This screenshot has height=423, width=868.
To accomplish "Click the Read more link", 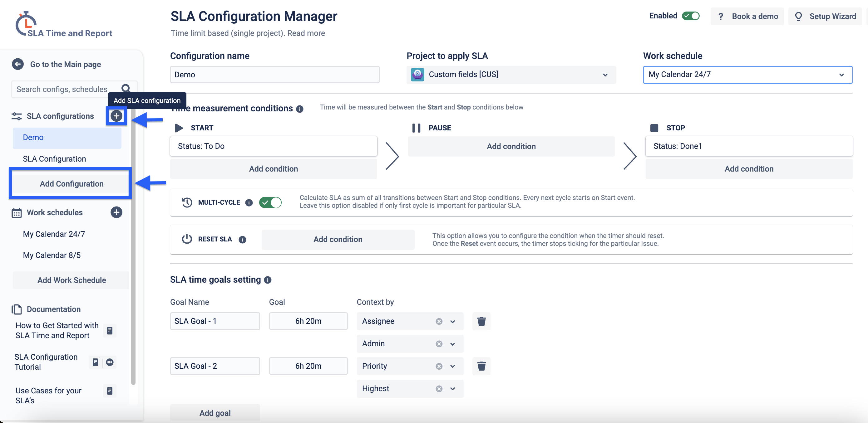I will 306,33.
